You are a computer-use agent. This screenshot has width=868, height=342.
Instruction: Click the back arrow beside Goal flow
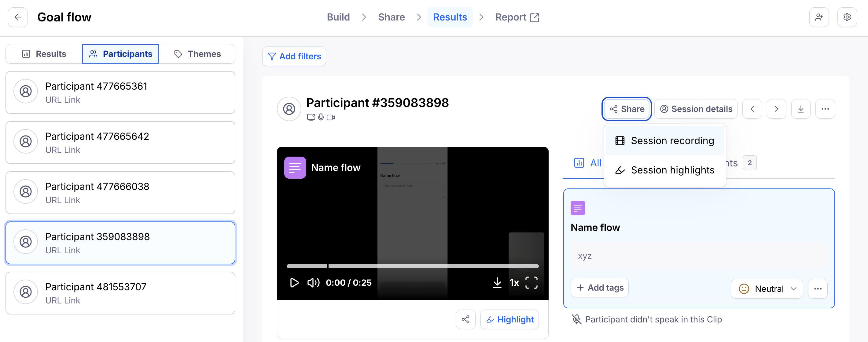pos(17,17)
